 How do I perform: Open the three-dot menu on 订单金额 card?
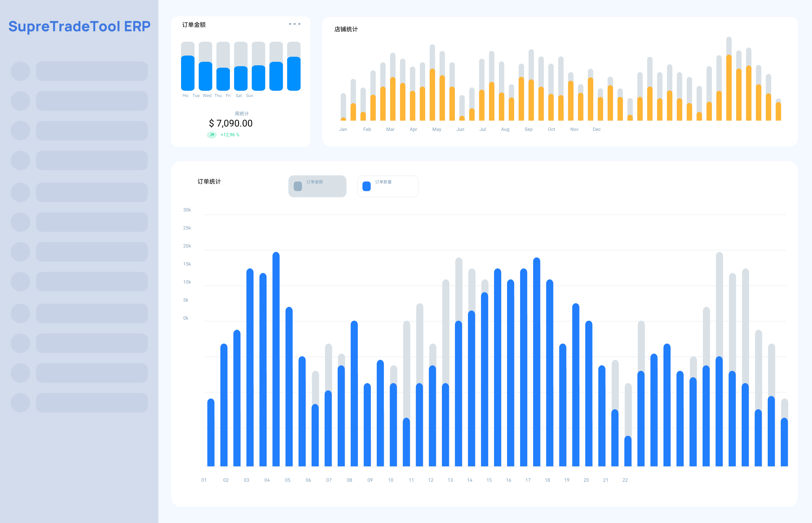click(x=294, y=24)
